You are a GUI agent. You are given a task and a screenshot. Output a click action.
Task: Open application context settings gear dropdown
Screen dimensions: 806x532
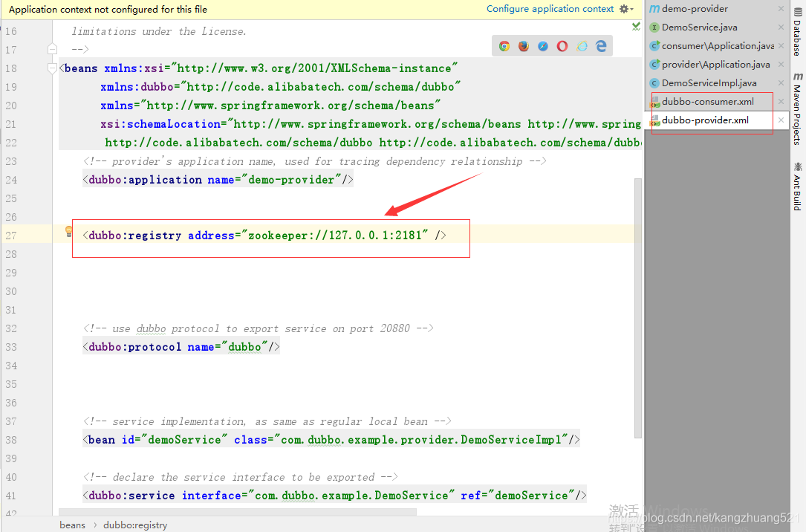[x=626, y=9]
